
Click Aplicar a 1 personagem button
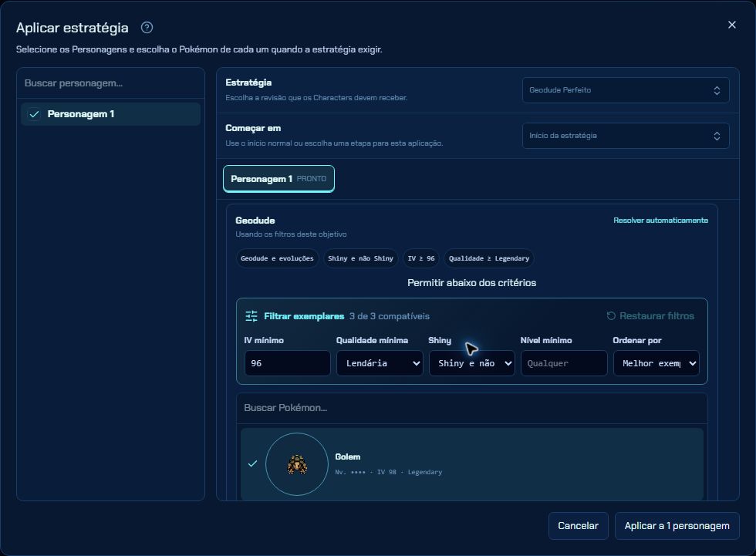pyautogui.click(x=677, y=526)
